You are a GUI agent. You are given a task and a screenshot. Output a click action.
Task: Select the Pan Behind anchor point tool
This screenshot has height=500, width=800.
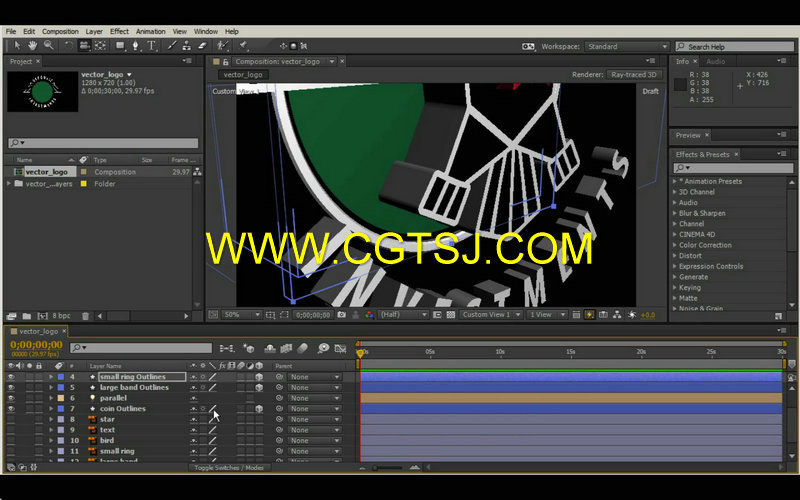tap(101, 46)
